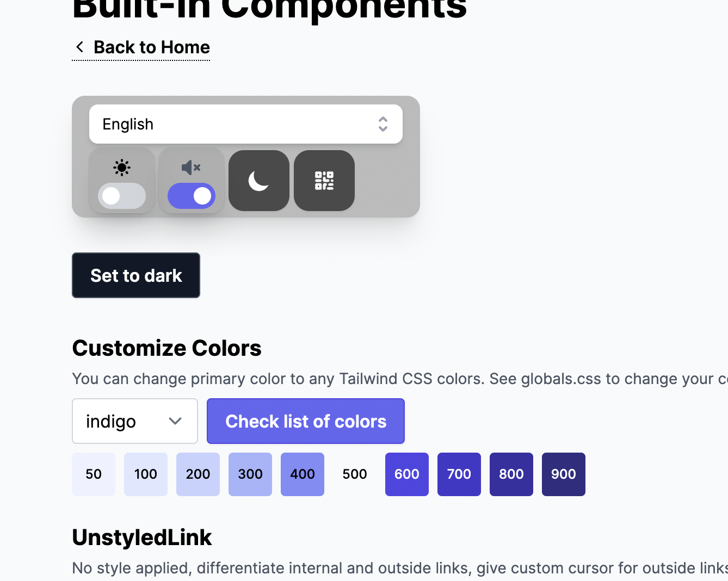Open the English language selector
The height and width of the screenshot is (581, 728).
246,124
